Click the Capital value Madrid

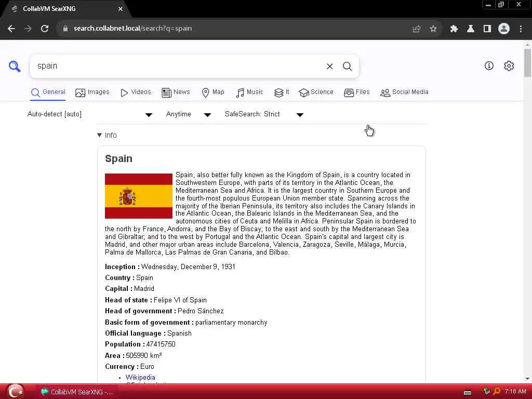144,289
